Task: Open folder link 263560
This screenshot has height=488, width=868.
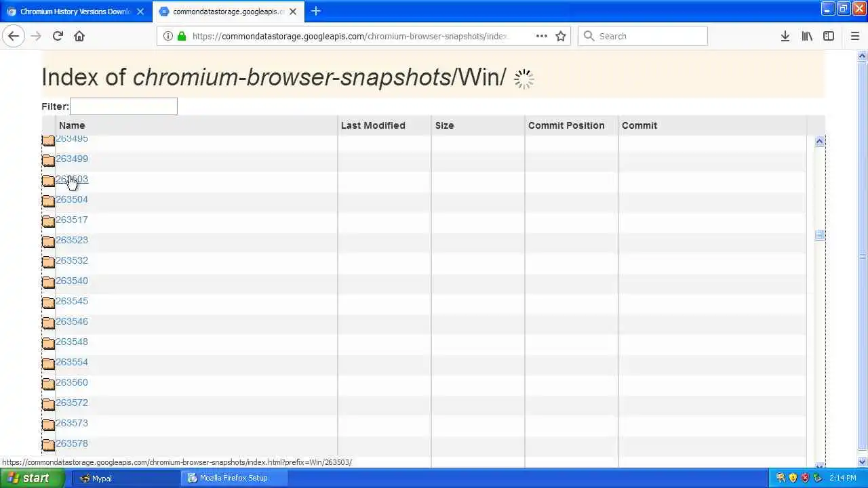Action: click(72, 382)
